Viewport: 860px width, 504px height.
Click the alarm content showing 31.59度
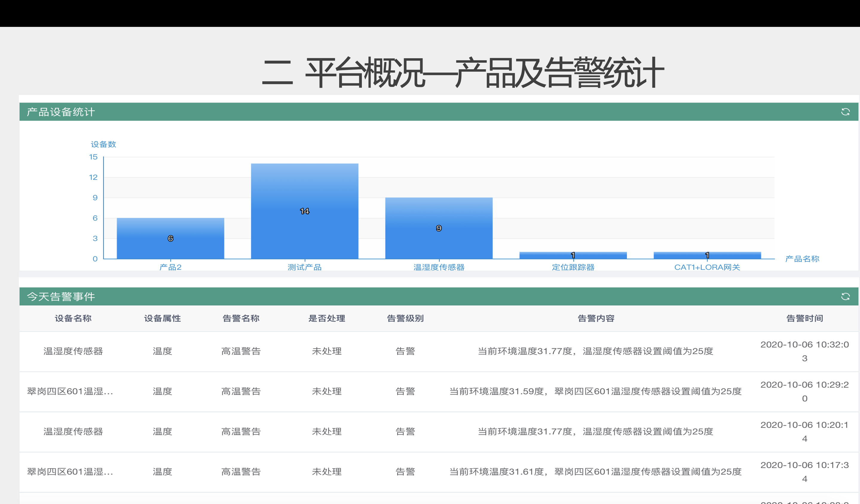596,391
